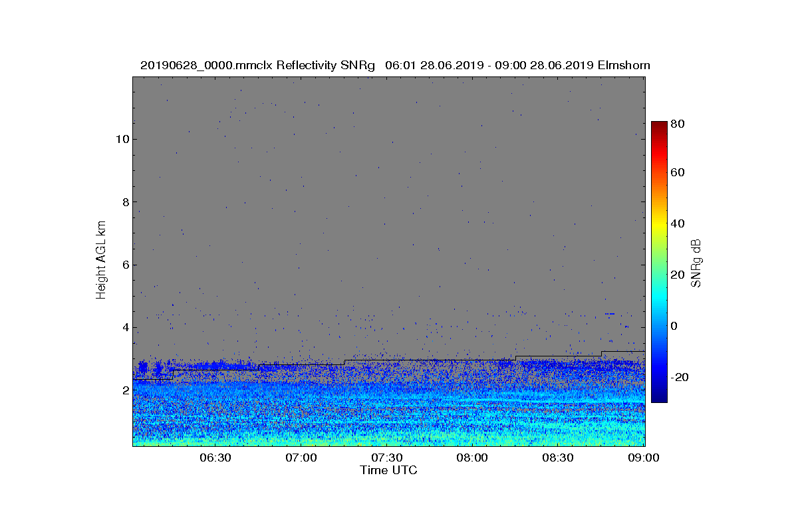
Task: Click the yellow band of the colorbar
Action: pyautogui.click(x=658, y=226)
